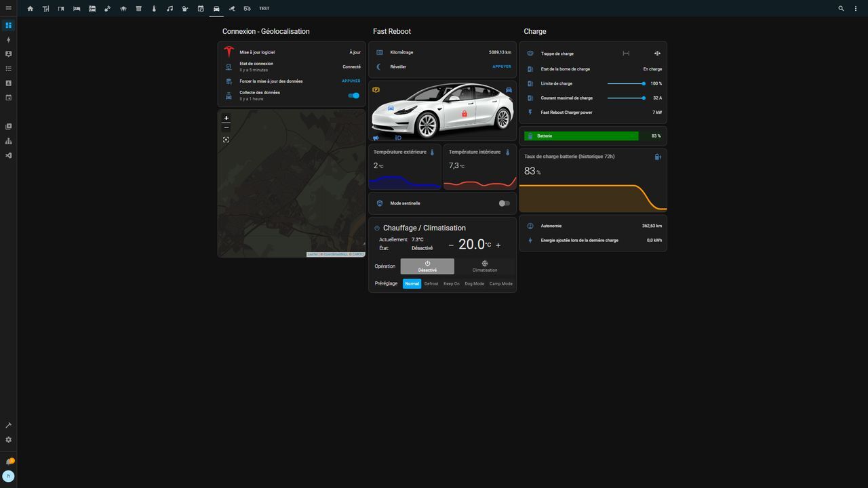Select the Camp Mode preset
This screenshot has height=488, width=868.
pos(500,284)
